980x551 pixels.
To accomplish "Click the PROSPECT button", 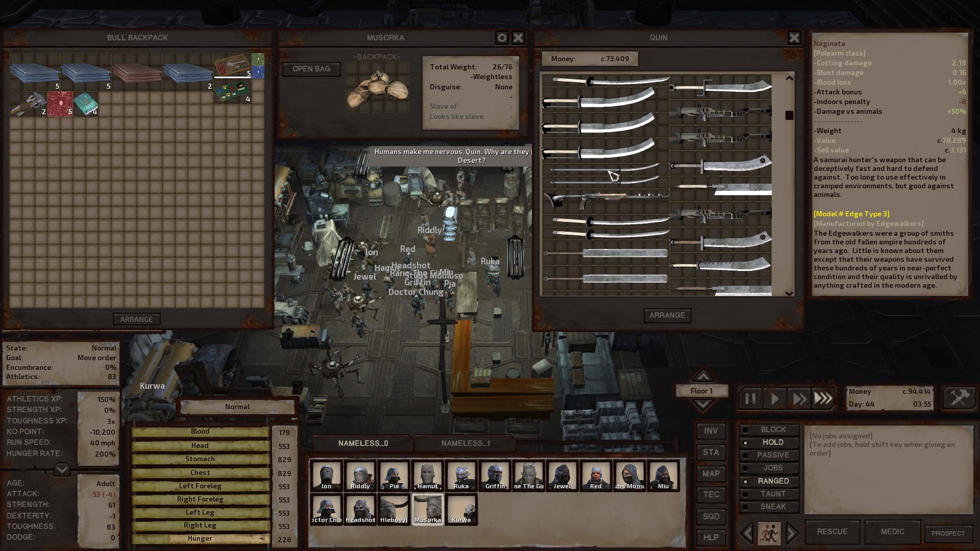I will tap(948, 534).
